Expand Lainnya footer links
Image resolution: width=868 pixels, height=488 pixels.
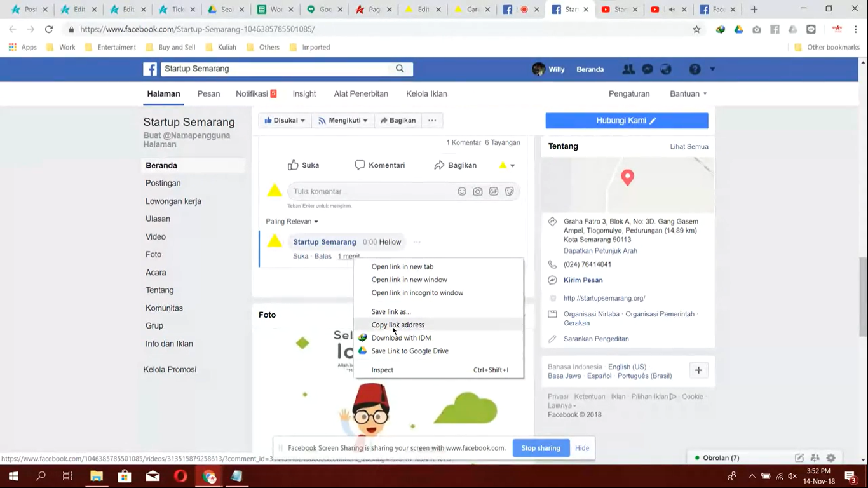pyautogui.click(x=562, y=405)
